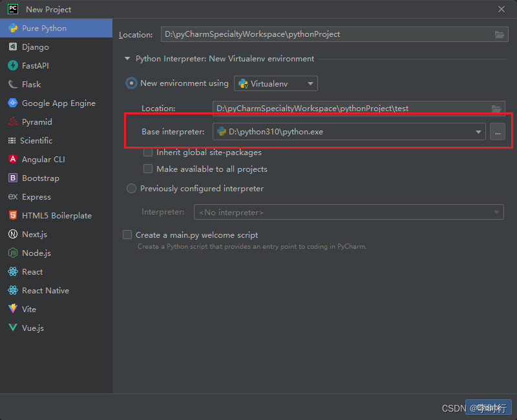Click the Django dj icon

click(13, 47)
